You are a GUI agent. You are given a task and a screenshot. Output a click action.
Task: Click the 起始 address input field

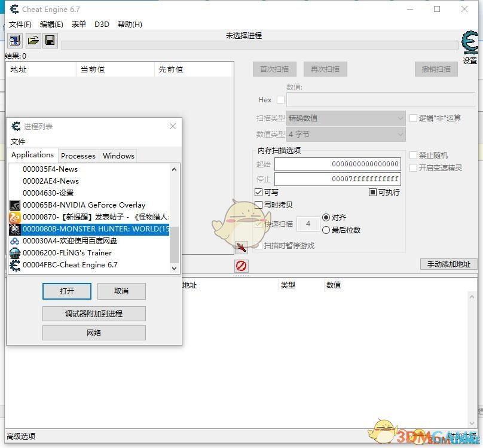point(338,164)
